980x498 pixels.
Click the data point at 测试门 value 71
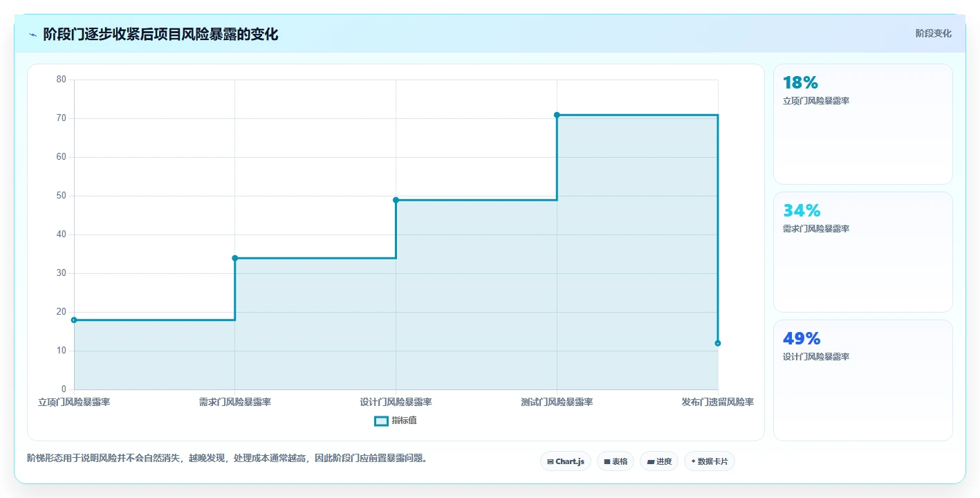click(557, 115)
